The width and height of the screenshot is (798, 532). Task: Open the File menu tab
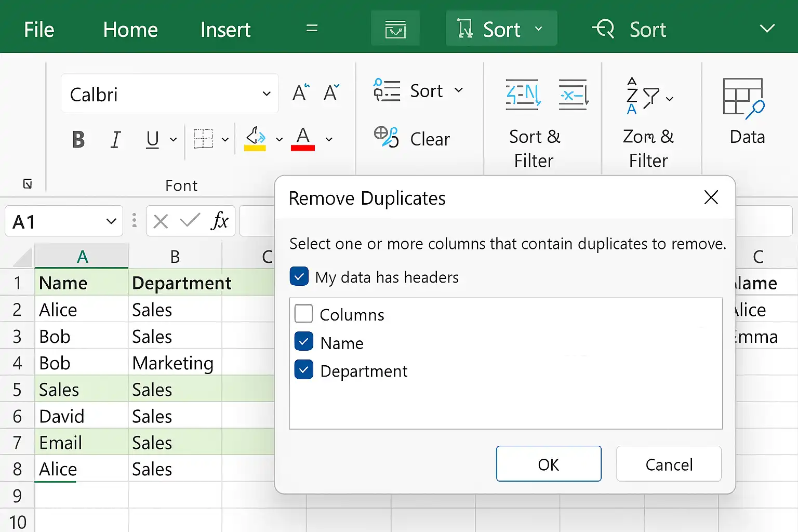39,30
